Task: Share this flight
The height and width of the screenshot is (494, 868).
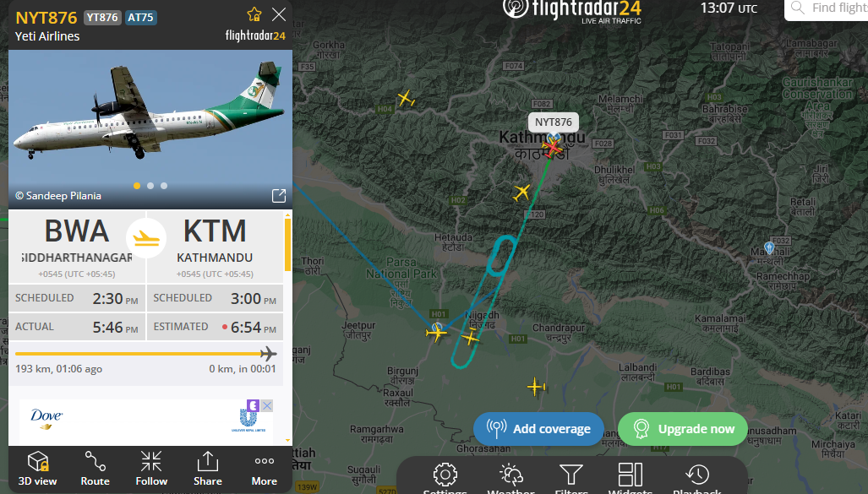Action: click(208, 469)
